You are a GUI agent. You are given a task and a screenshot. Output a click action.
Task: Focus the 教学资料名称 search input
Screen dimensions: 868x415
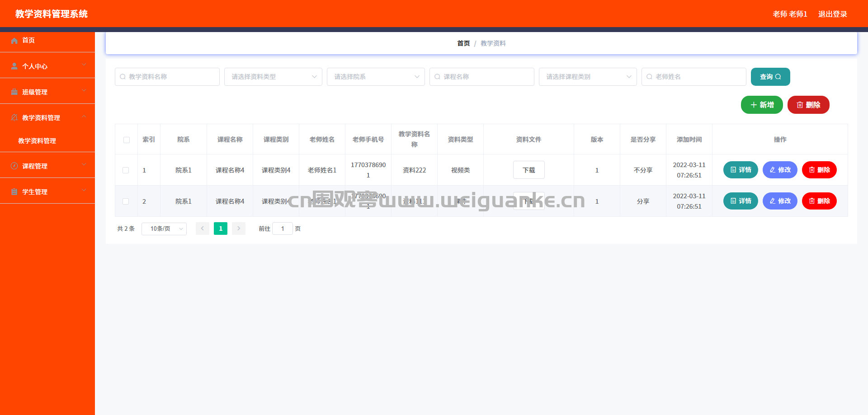[167, 77]
